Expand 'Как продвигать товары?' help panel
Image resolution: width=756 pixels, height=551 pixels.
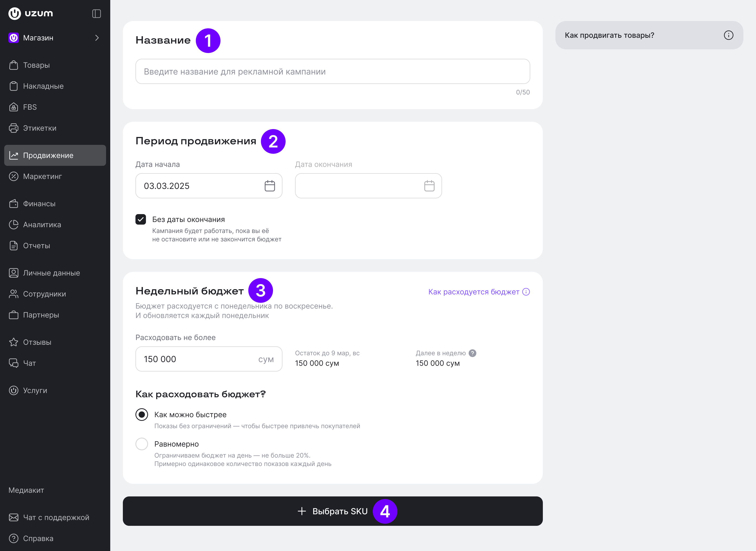coord(649,35)
